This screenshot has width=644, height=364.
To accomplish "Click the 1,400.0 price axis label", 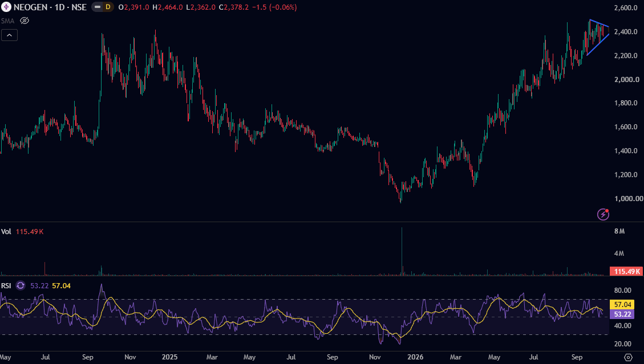I will point(626,150).
